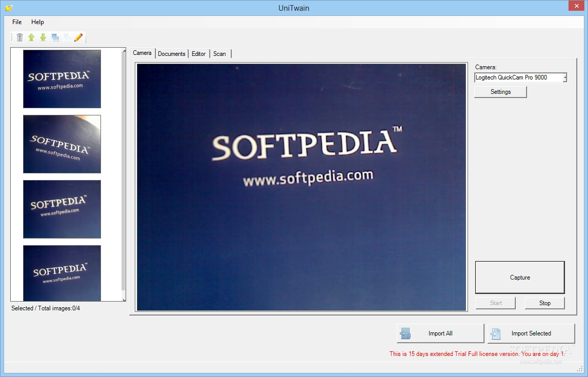588x377 pixels.
Task: Click the yellow pencil edit icon
Action: [78, 37]
